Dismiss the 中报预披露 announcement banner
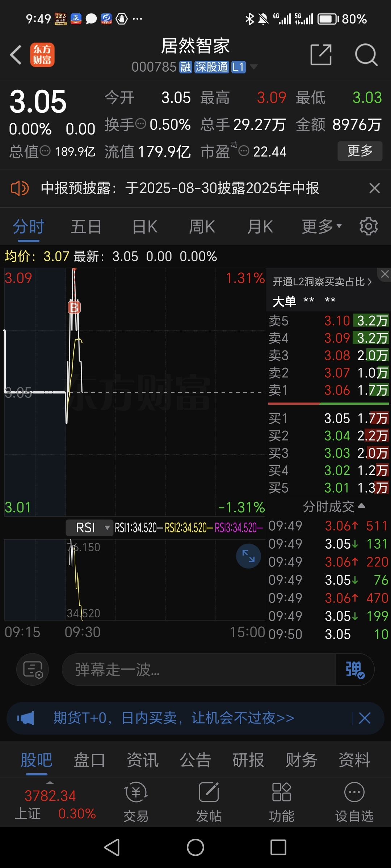Screen dimensions: 391x868 point(375,188)
